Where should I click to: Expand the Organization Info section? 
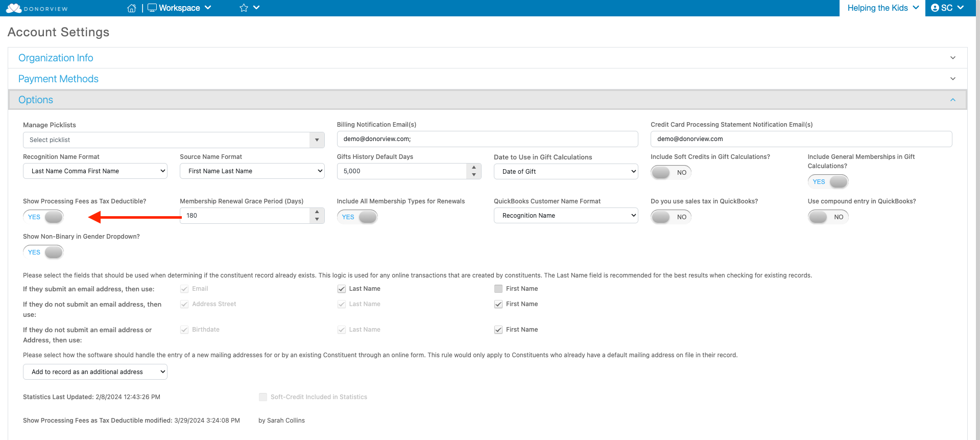point(487,58)
